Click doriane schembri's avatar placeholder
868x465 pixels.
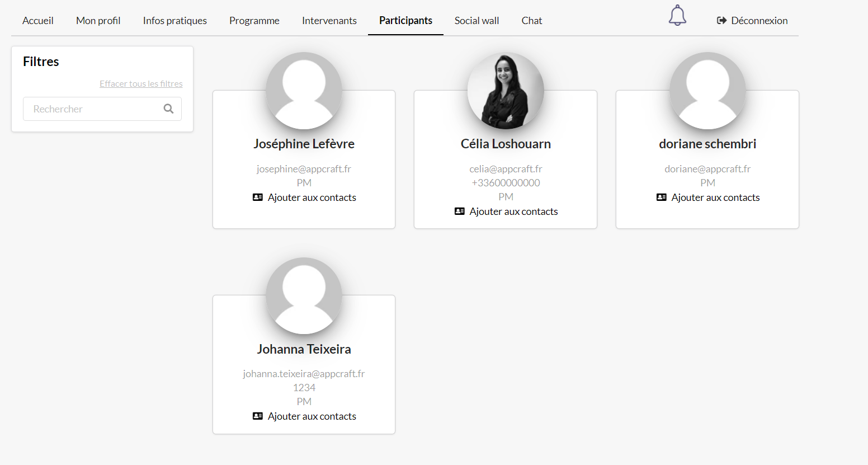point(707,91)
